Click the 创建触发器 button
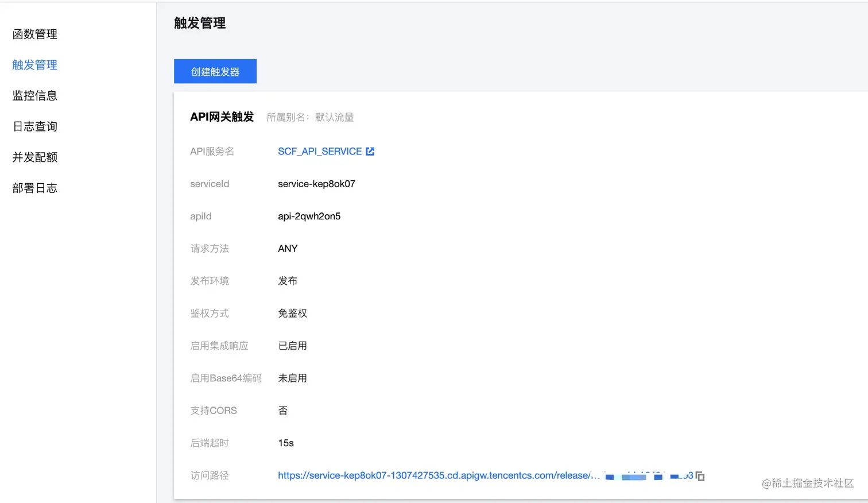The width and height of the screenshot is (868, 503). pos(215,71)
